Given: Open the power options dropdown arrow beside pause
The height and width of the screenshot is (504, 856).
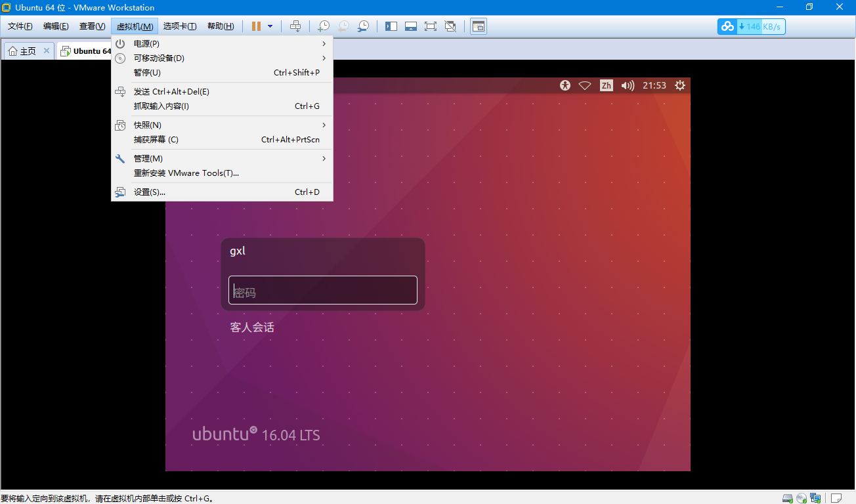Looking at the screenshot, I should [x=270, y=26].
